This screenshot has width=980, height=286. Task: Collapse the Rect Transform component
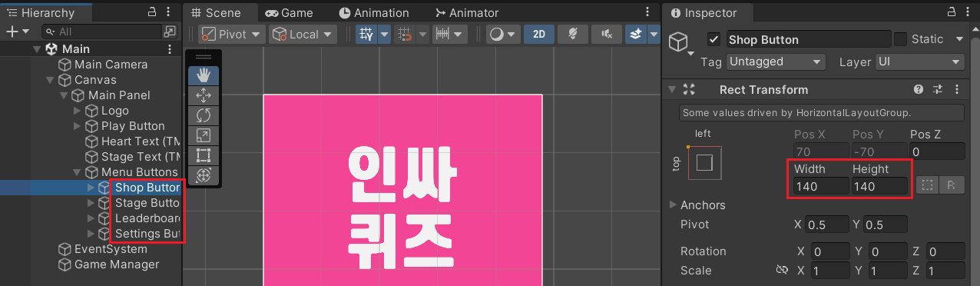point(672,90)
